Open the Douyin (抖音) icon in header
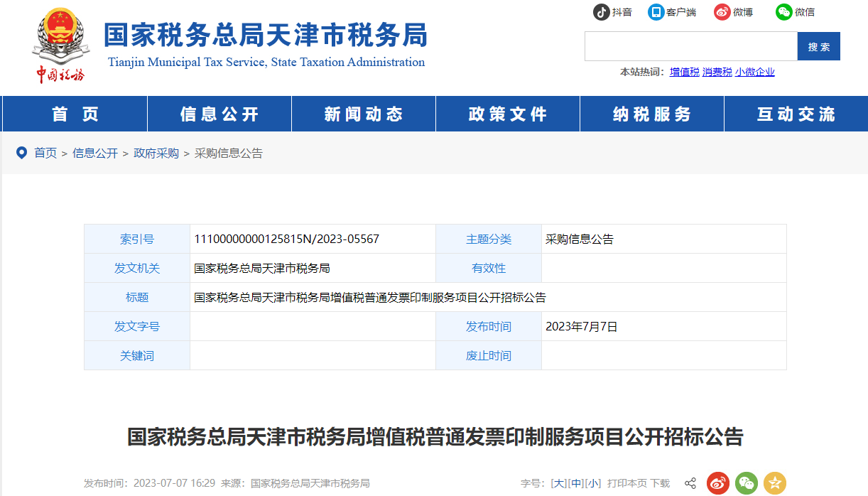 pos(601,12)
